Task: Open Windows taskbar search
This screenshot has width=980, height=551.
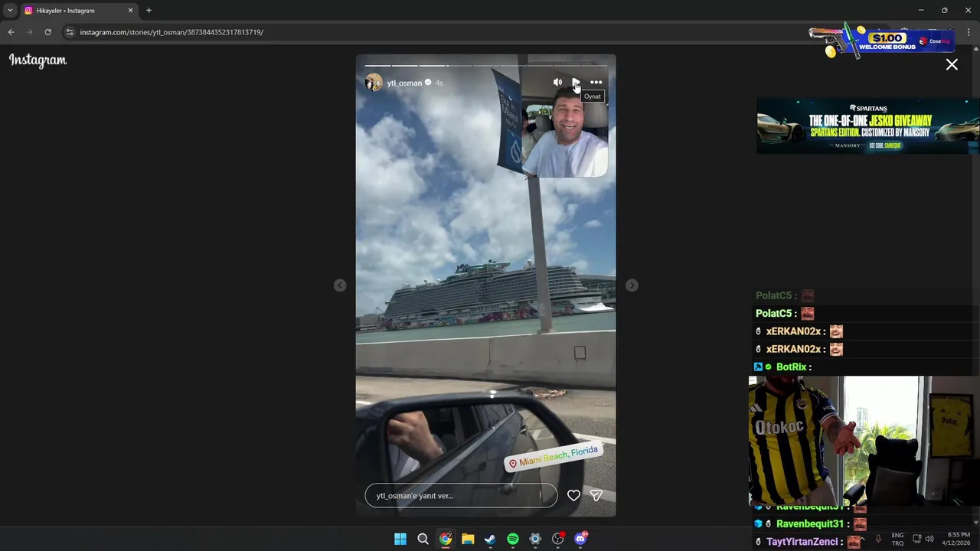Action: [423, 540]
